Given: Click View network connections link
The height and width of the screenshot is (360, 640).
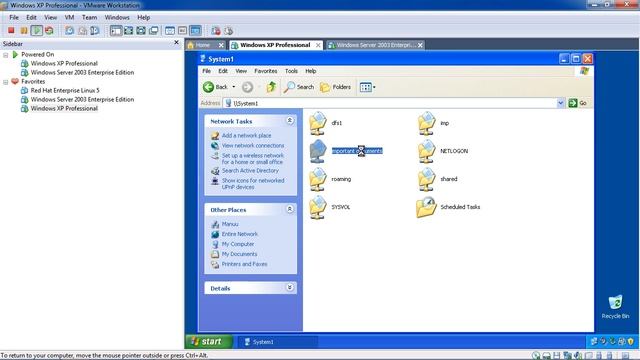Looking at the screenshot, I should pos(253,146).
